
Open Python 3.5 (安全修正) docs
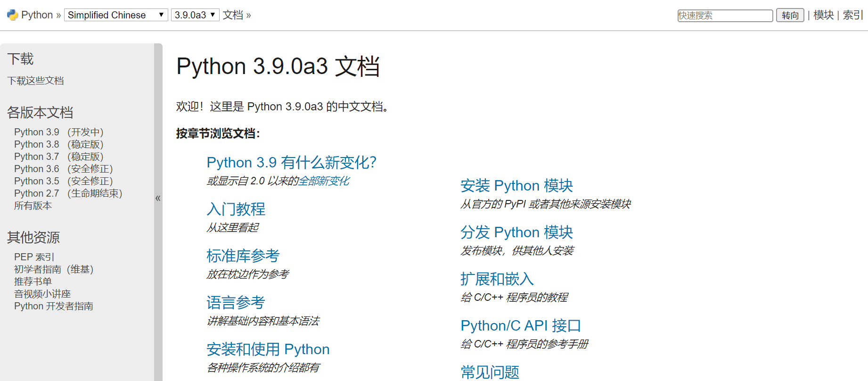tap(64, 181)
